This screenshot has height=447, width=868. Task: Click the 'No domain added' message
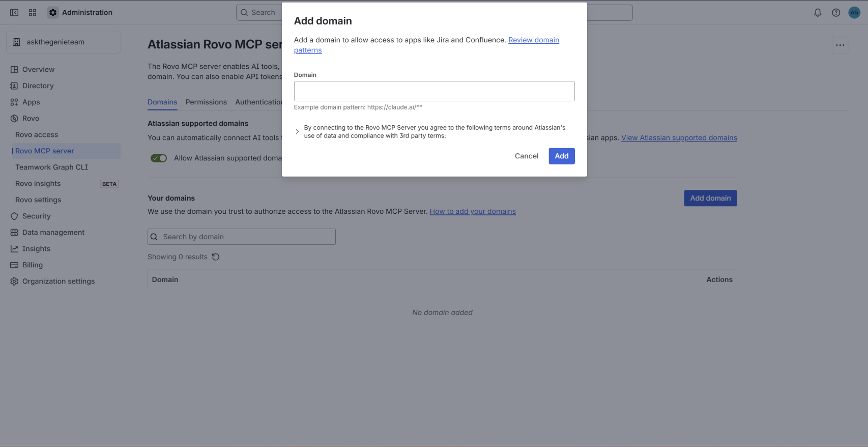tap(442, 313)
